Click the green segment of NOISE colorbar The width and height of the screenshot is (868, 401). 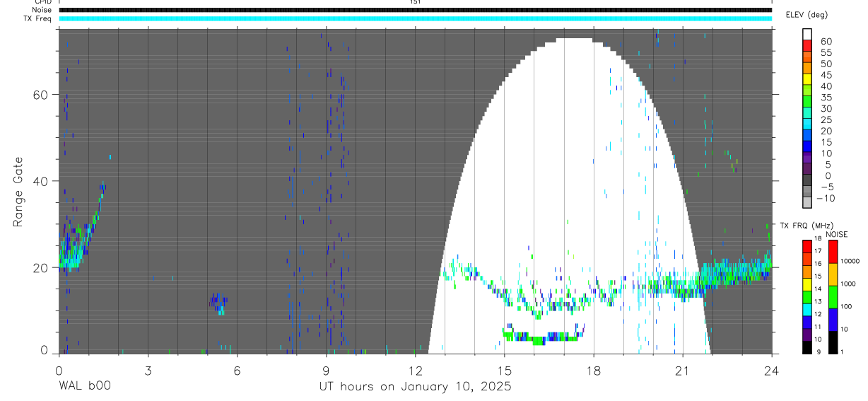coord(832,296)
